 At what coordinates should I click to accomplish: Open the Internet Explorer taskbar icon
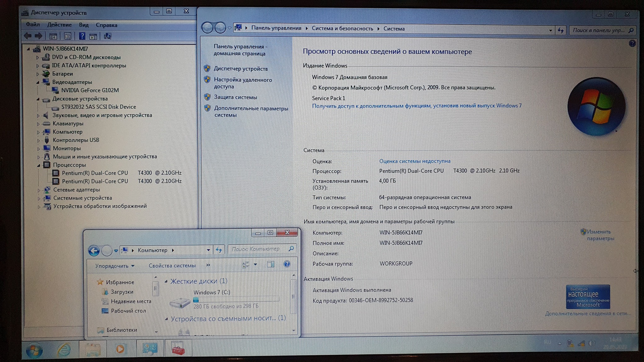[x=64, y=349]
